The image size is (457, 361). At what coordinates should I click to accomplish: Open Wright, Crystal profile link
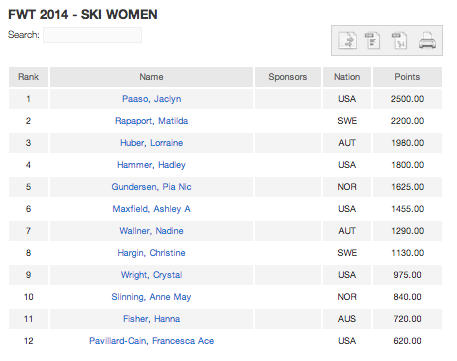pyautogui.click(x=152, y=275)
